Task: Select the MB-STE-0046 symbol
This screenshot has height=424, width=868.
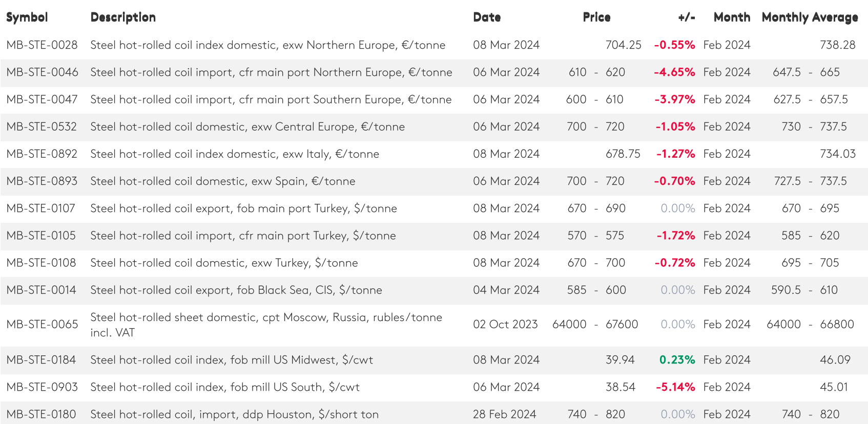Action: click(43, 72)
